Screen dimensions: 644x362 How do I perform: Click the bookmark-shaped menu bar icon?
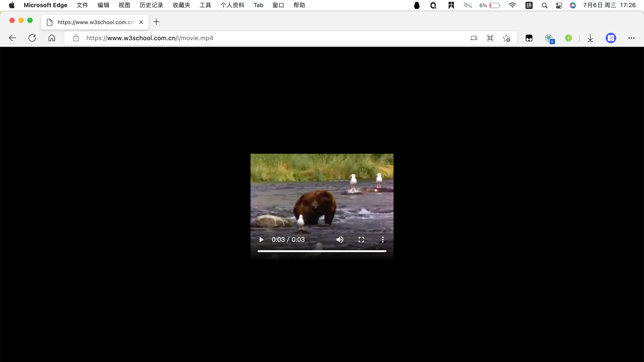point(451,5)
